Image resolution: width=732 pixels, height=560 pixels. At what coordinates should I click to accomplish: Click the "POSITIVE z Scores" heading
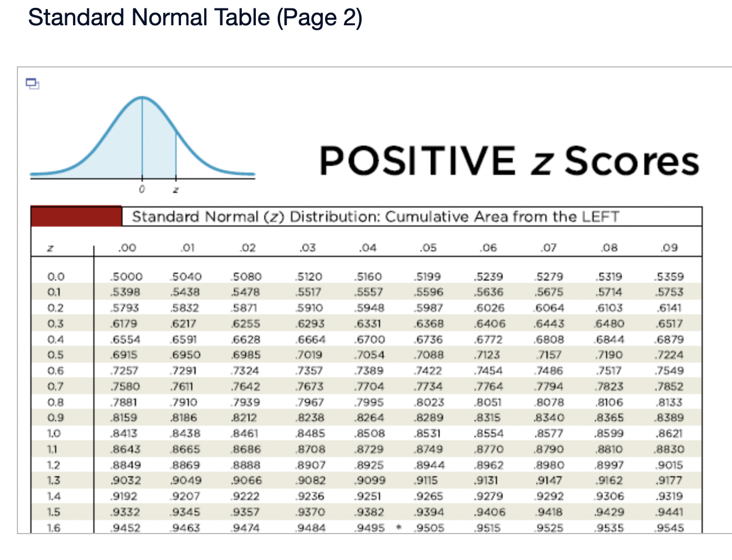[x=508, y=161]
